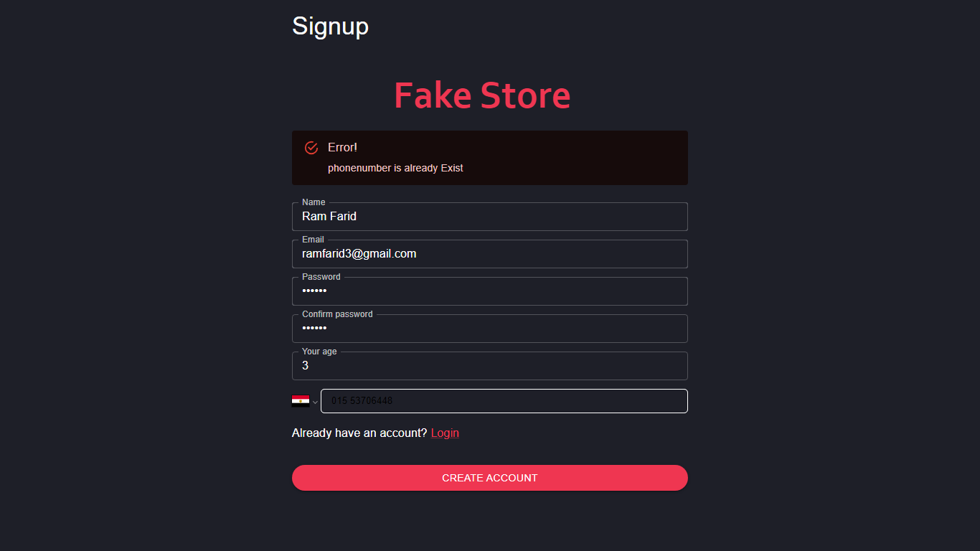Select the Password input field
980x551 pixels.
pos(489,291)
